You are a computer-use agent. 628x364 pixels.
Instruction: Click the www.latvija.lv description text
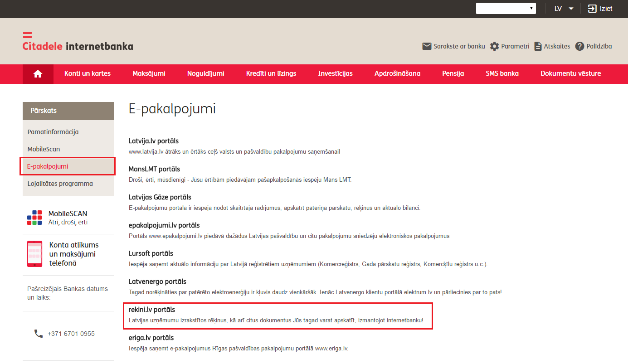pos(234,152)
